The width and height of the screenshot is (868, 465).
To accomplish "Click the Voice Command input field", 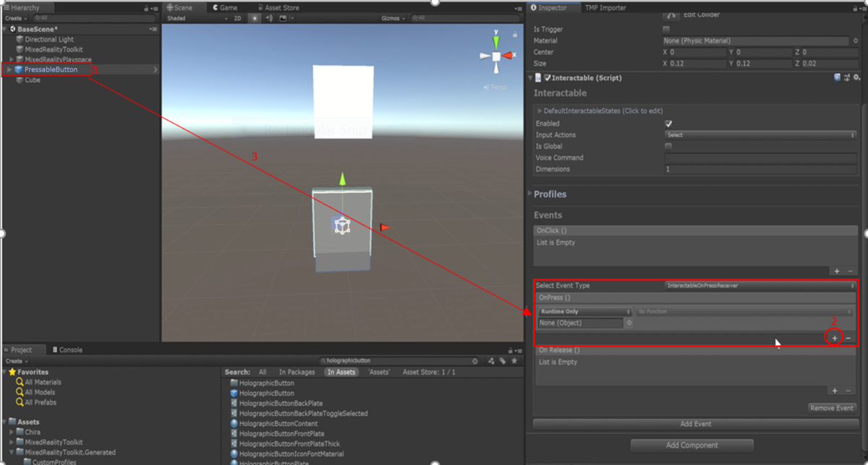I will point(760,158).
